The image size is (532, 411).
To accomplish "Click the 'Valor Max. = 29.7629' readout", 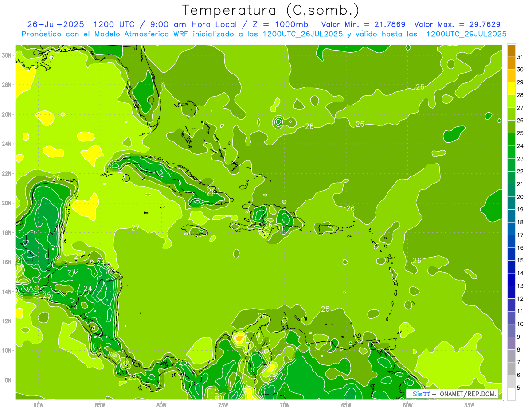I will point(457,24).
